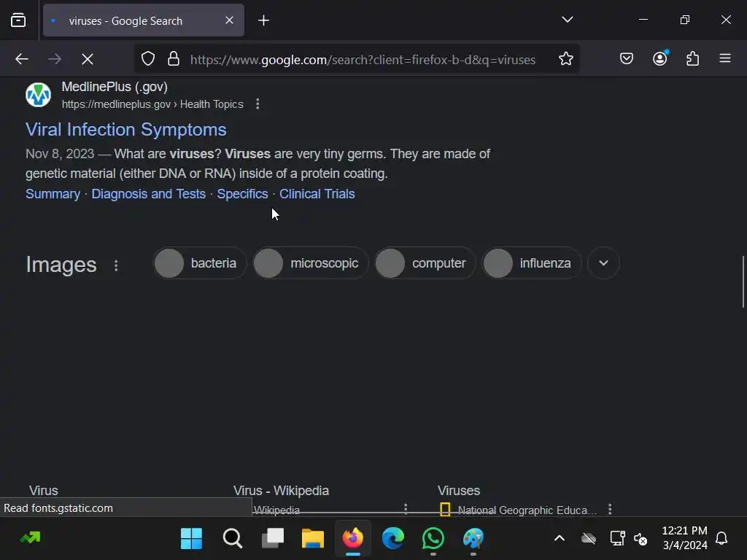Close the viruses Google Search tab
Screen dimensions: 747x560
click(x=229, y=20)
